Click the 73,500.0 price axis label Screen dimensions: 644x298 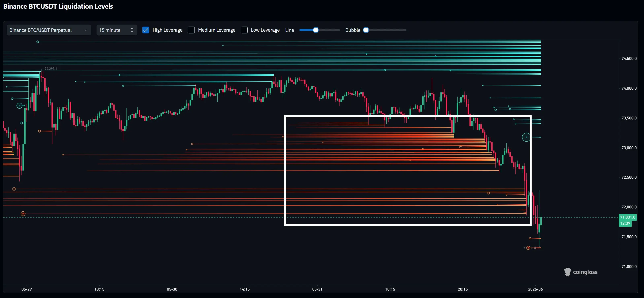tap(629, 118)
